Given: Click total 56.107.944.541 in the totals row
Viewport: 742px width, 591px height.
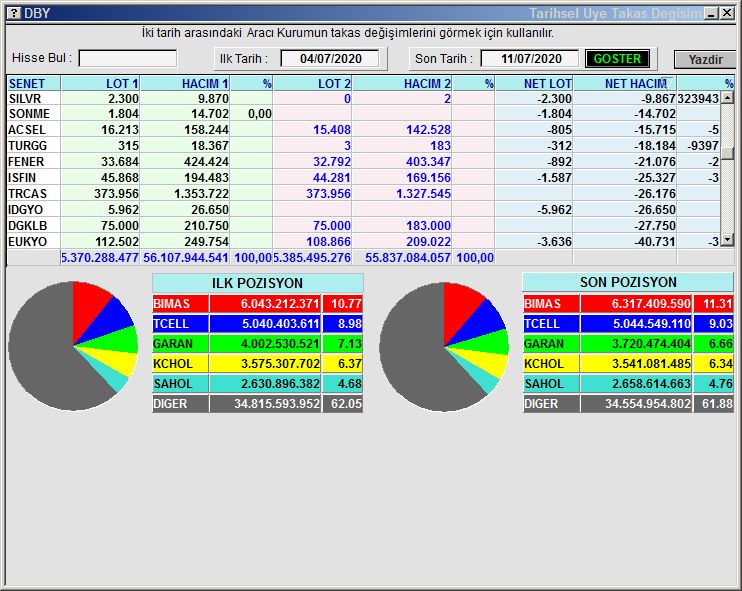Looking at the screenshot, I should point(186,258).
